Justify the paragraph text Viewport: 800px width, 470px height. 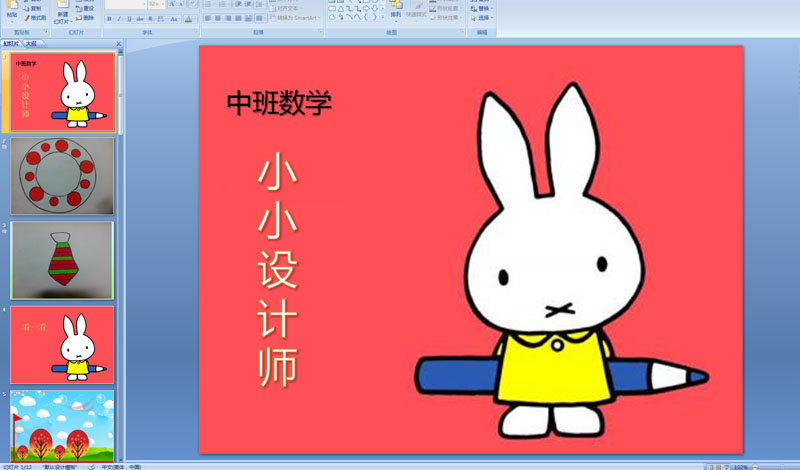[238, 18]
